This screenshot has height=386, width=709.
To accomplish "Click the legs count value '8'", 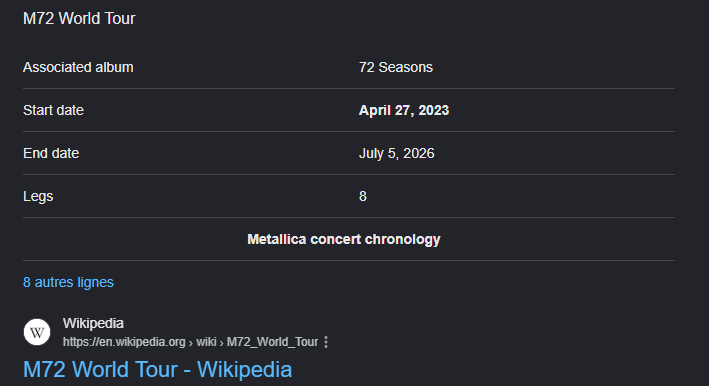I will click(x=363, y=196).
